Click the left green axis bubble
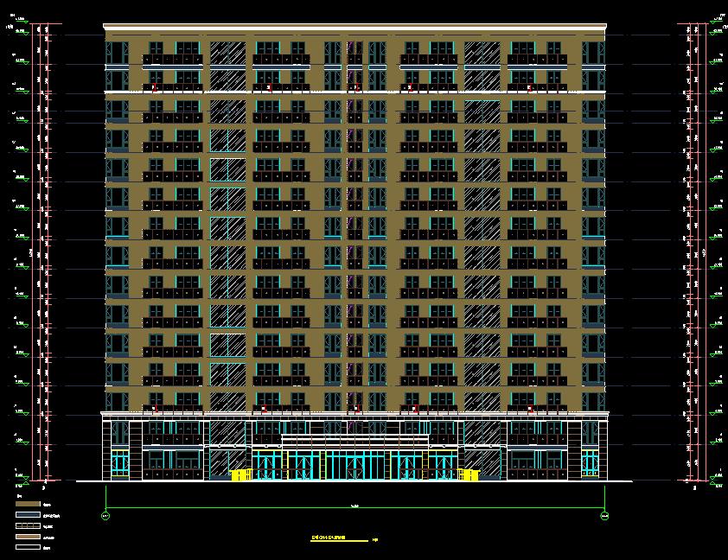 tap(105, 515)
